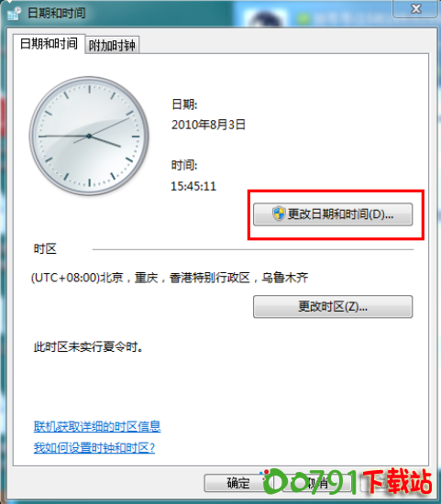Screen dimensions: 441x504
Task: Click the partially hidden 取消 button
Action: [317, 483]
